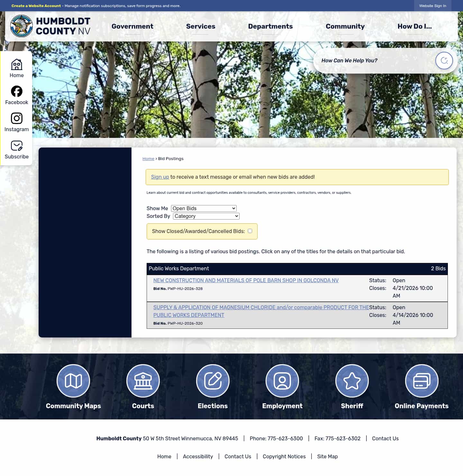This screenshot has width=463, height=476.
Task: Open the Courts page
Action: tap(143, 381)
